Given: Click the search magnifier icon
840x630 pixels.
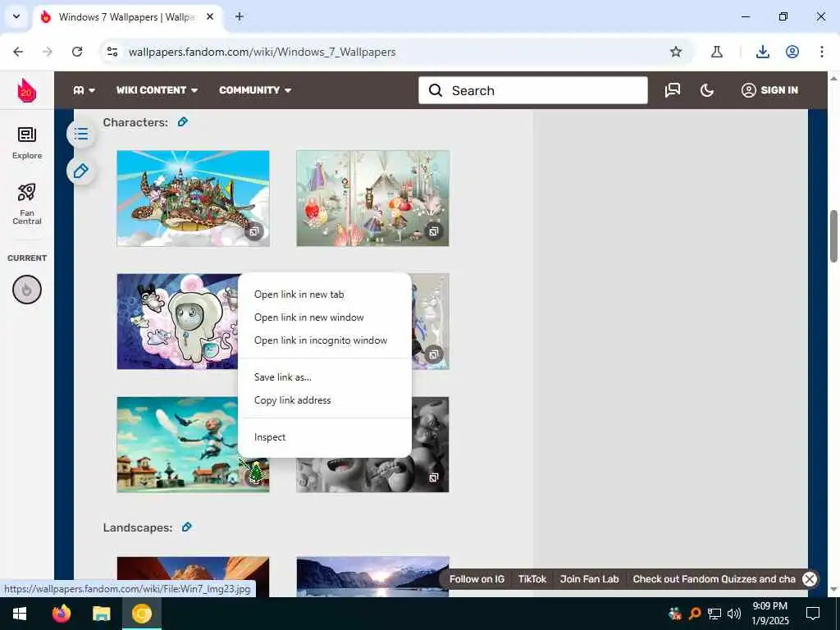Looking at the screenshot, I should (436, 90).
